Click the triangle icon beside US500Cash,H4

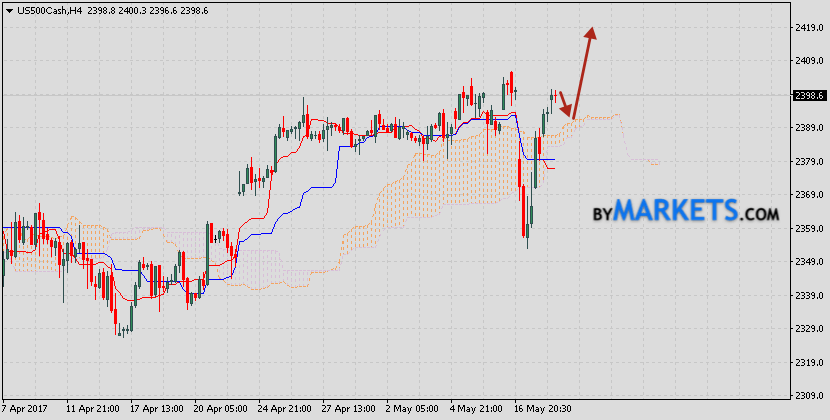pyautogui.click(x=8, y=8)
